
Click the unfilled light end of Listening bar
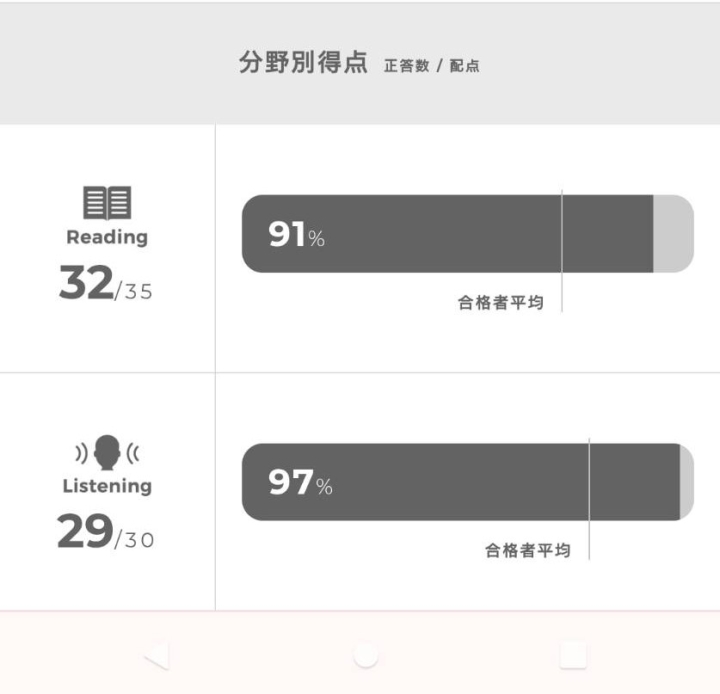pyautogui.click(x=687, y=482)
